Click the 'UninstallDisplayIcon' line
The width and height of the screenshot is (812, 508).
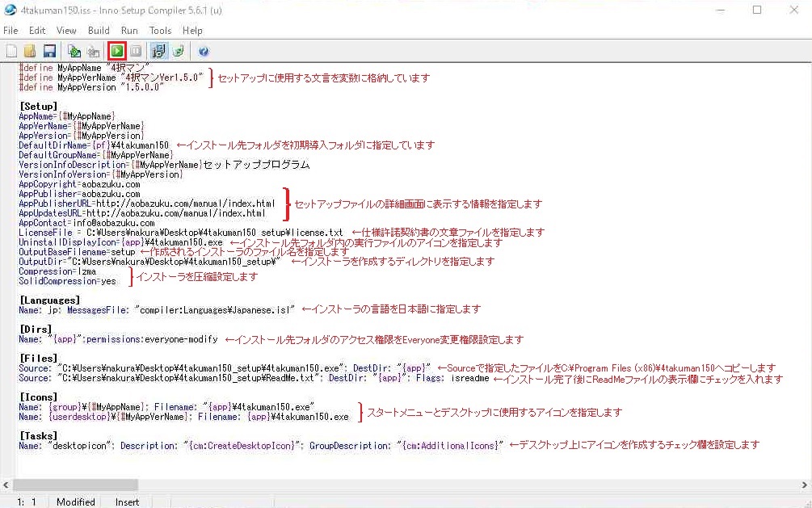tap(120, 242)
